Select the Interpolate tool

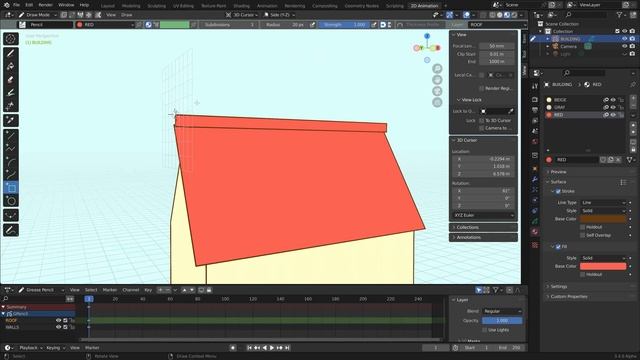(11, 216)
